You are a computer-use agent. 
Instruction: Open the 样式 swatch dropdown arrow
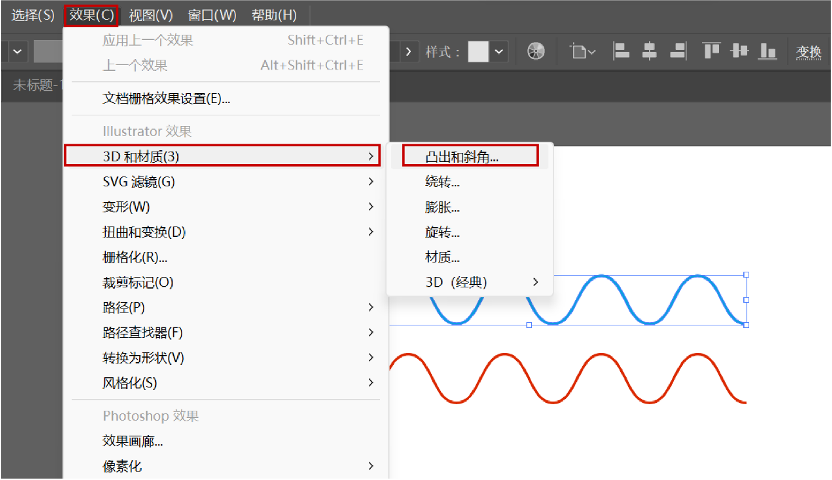[499, 51]
